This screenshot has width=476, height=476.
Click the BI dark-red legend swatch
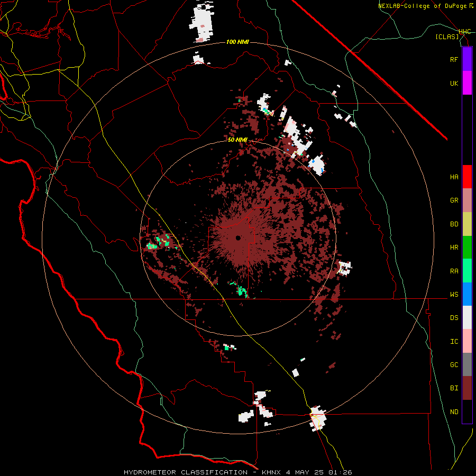point(467,388)
